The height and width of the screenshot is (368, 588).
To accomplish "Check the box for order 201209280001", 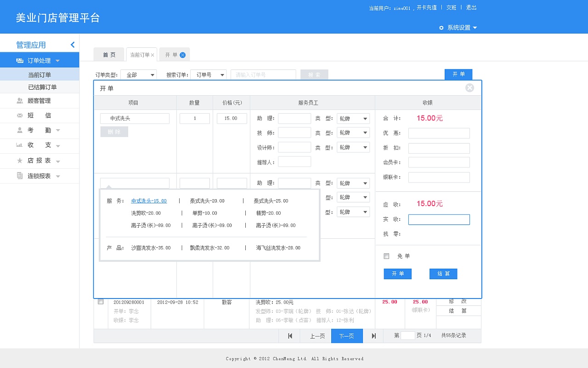I will point(101,301).
